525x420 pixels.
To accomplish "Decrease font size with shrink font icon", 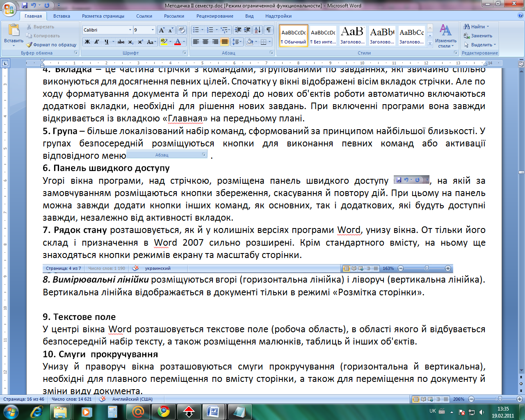I will [x=171, y=30].
